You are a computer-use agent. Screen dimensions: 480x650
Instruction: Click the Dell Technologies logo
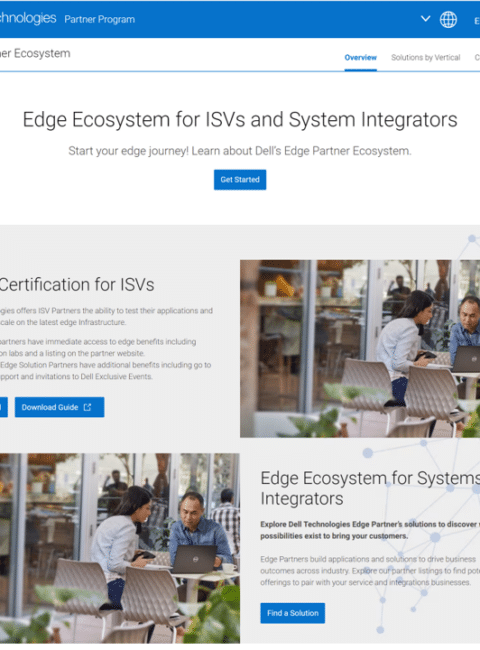(28, 18)
